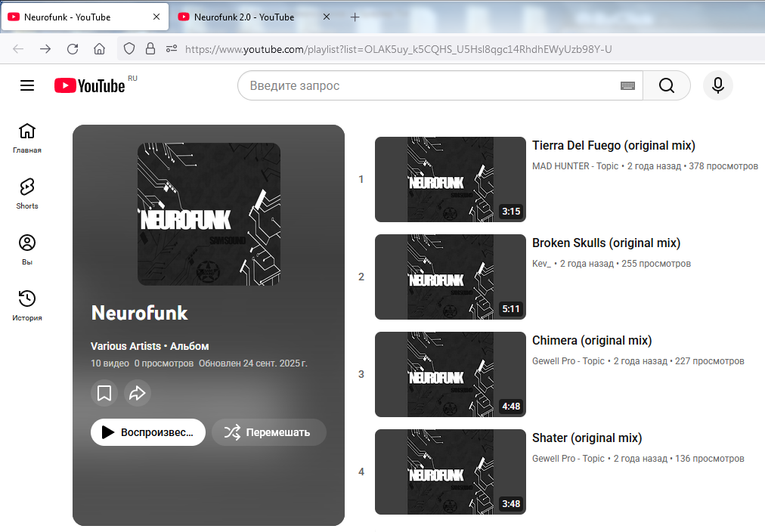Viewport: 765px width, 532px height.
Task: Share the Neurofunk playlist
Action: [x=138, y=393]
